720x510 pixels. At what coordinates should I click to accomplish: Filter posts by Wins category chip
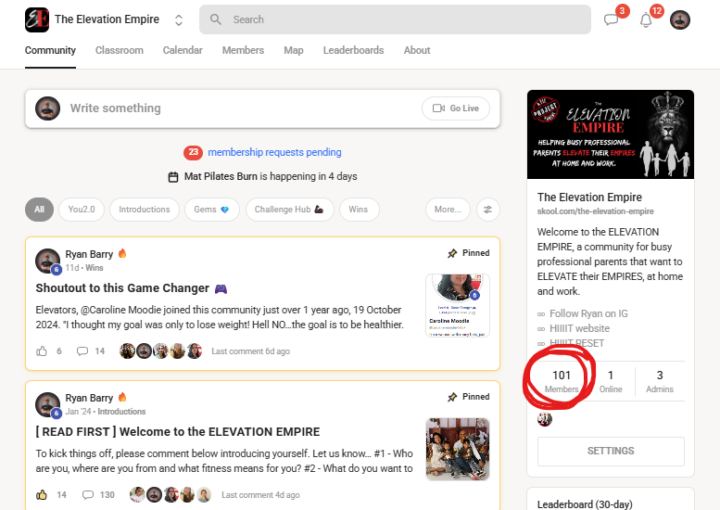[x=359, y=209]
